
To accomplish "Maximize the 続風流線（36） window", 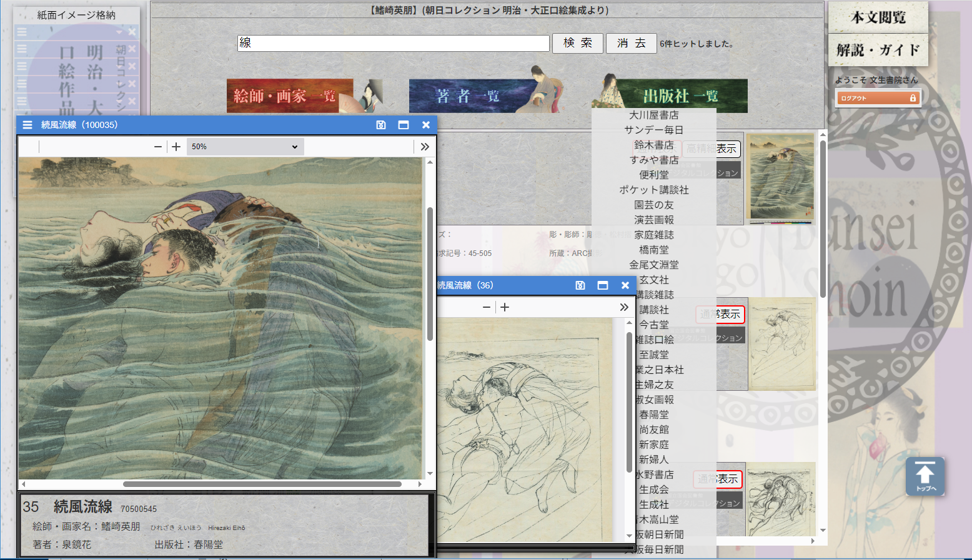I will point(603,285).
